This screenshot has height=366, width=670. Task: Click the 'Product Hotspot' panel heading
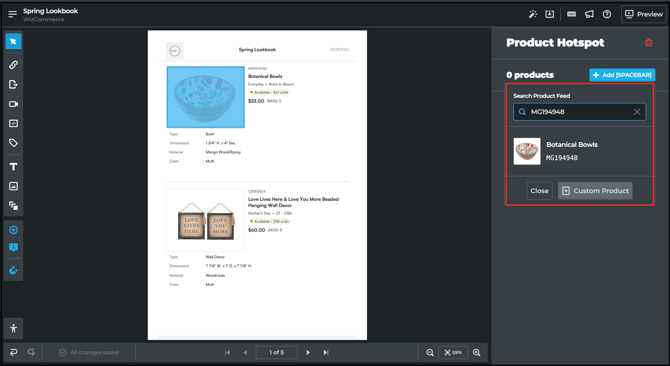pos(555,43)
